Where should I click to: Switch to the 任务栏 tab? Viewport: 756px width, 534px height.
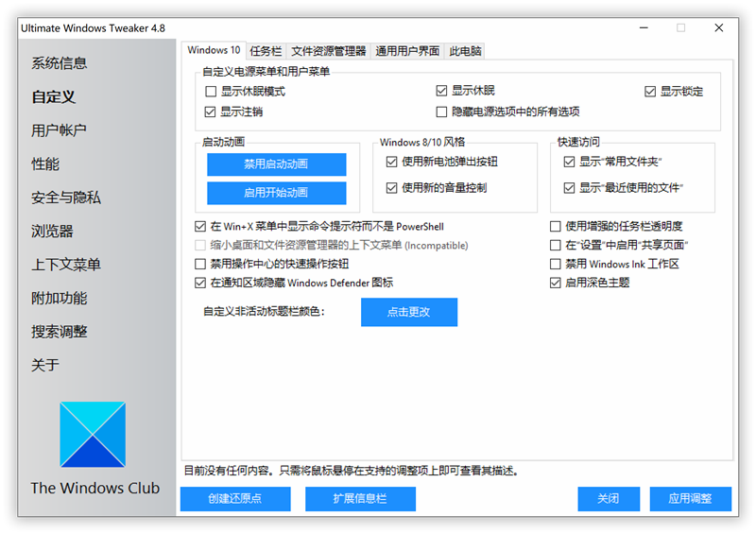pos(266,51)
